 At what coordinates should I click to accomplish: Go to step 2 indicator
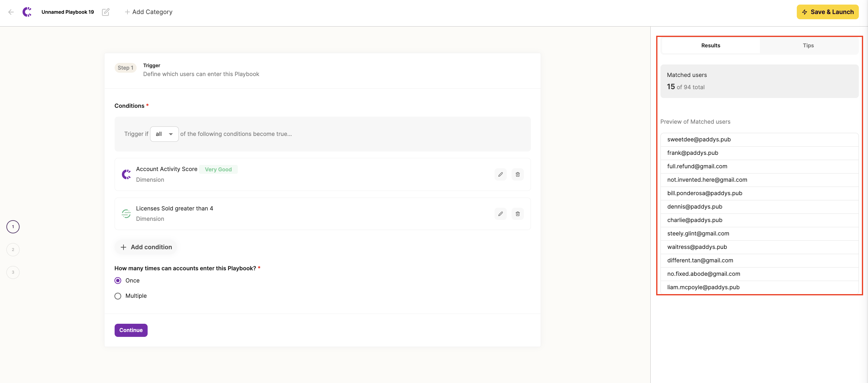[13, 250]
